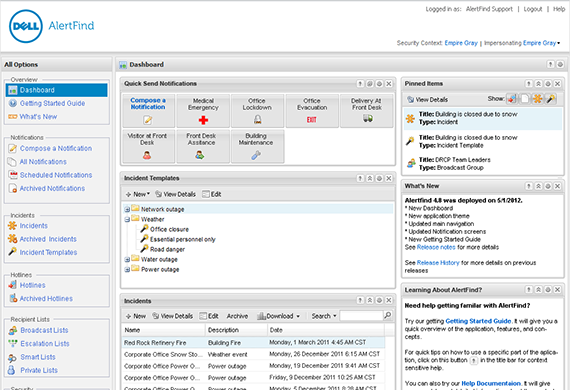This screenshot has height=390, width=570.
Task: Click Edit in the Incidents toolbar
Action: 209,316
